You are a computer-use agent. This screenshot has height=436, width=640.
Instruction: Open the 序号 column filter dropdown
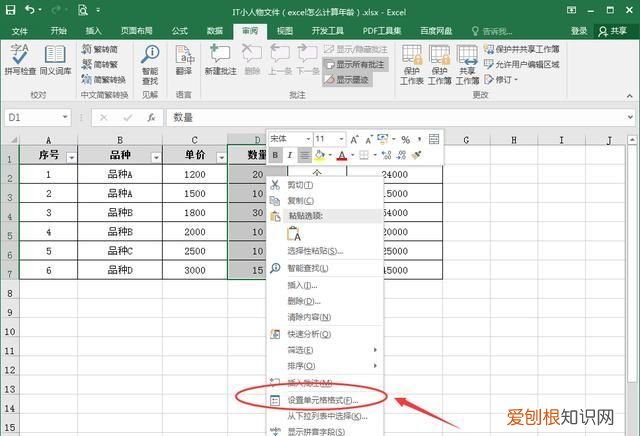[71, 158]
